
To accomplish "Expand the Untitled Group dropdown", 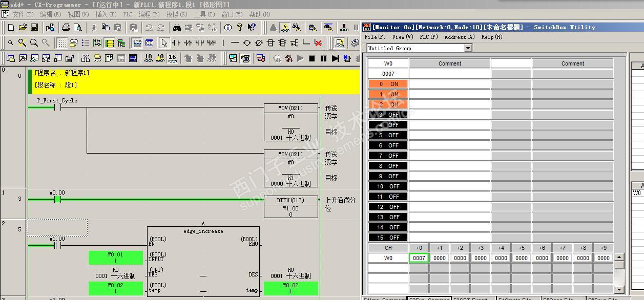I will point(468,48).
